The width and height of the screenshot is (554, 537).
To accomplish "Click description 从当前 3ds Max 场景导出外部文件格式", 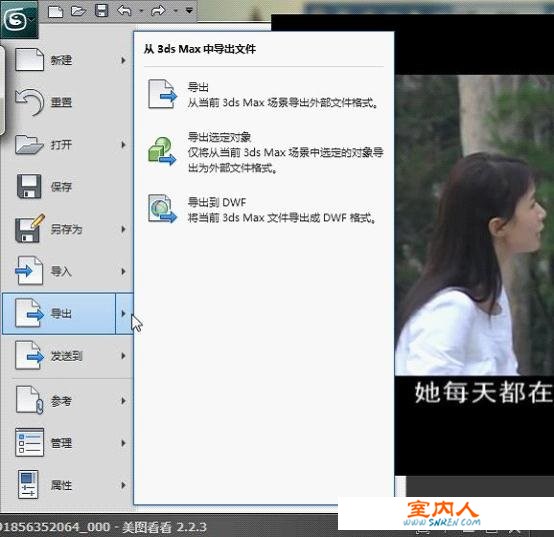I will click(x=282, y=103).
